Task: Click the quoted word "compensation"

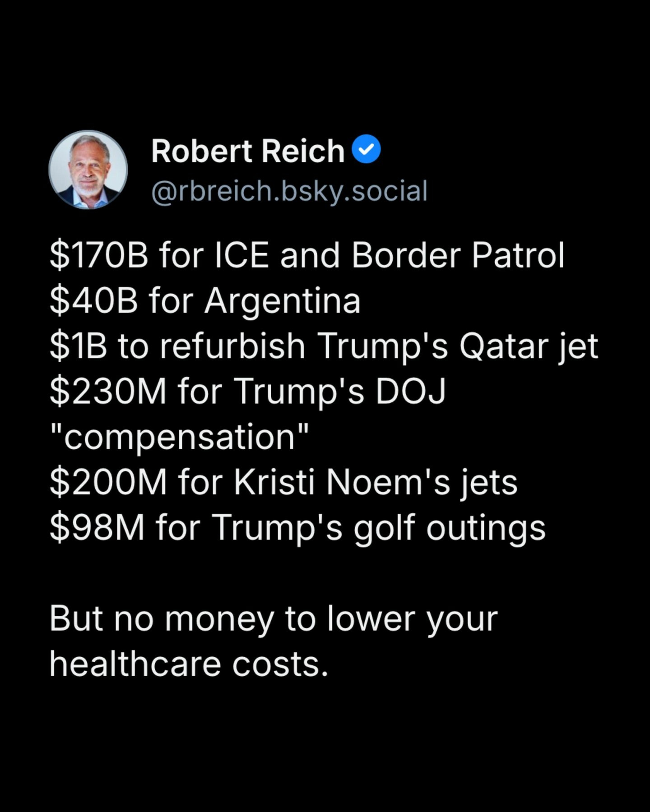Action: [180, 437]
